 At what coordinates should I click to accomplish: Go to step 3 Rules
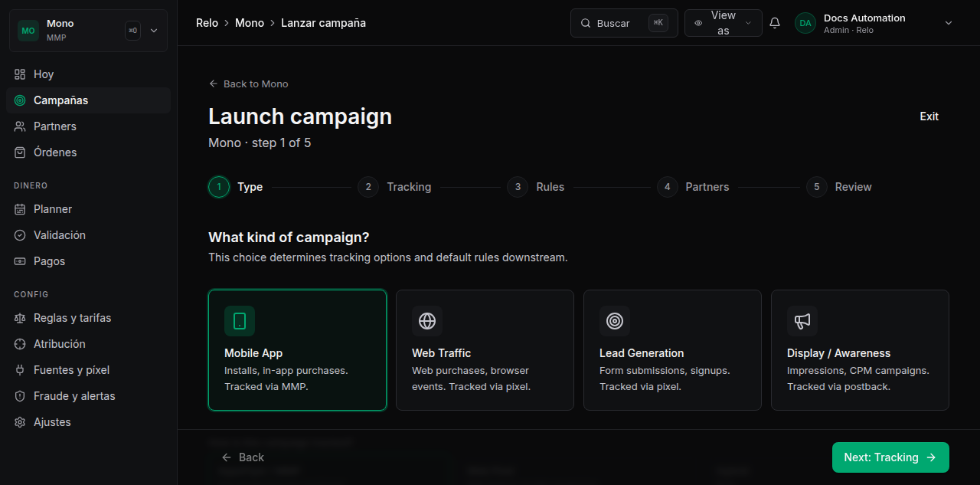pos(536,187)
